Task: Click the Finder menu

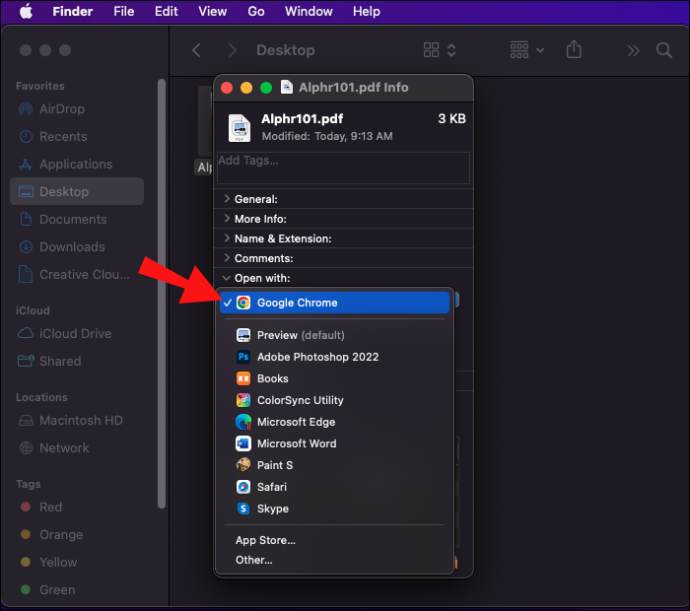Action: [x=73, y=11]
